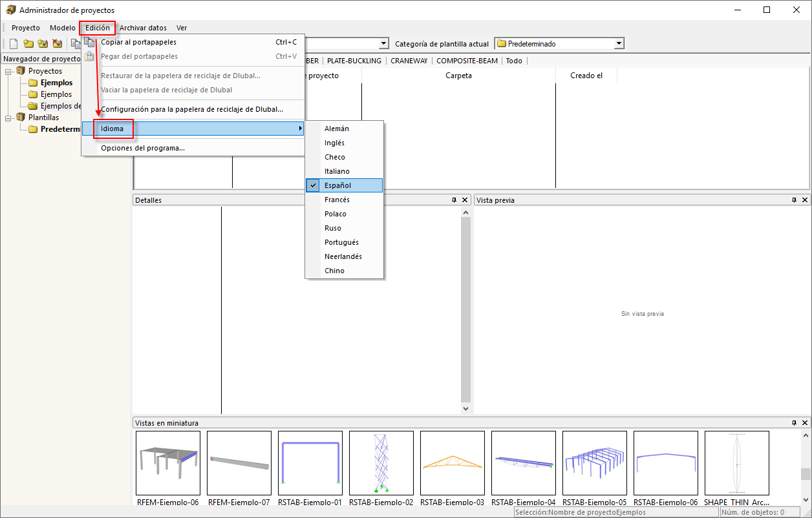Open the Archivar datos menu
Screen dimensions: 812x518
[143, 28]
